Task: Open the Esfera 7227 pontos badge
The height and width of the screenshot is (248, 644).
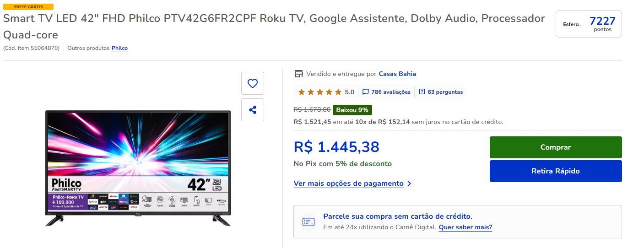Action: click(589, 24)
